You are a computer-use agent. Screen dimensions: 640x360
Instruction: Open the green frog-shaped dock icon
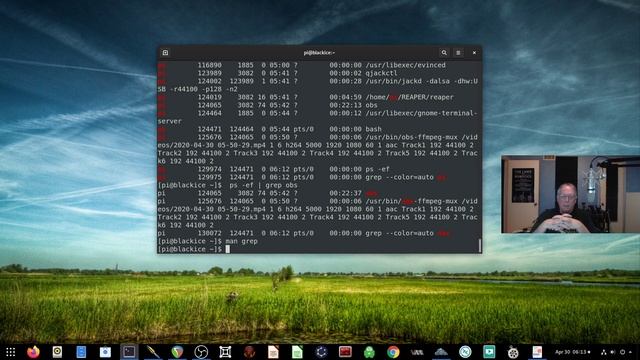[x=369, y=352]
